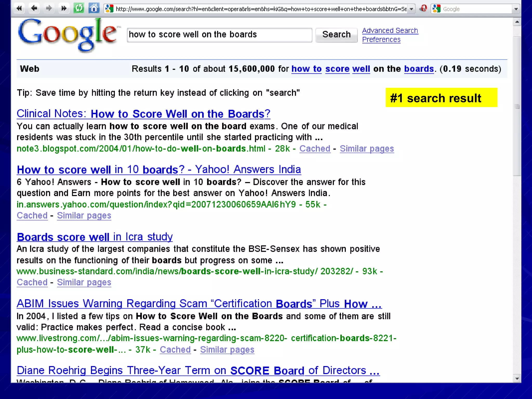Open the Yahoo! Answers India result
532x399 pixels.
159,170
